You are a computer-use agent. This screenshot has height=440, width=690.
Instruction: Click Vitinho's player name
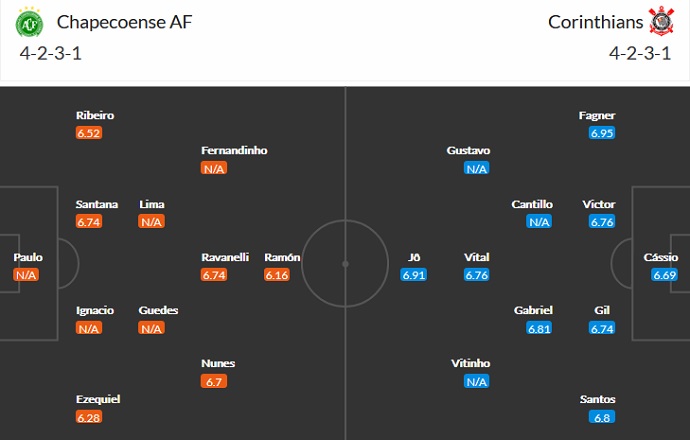point(470,363)
